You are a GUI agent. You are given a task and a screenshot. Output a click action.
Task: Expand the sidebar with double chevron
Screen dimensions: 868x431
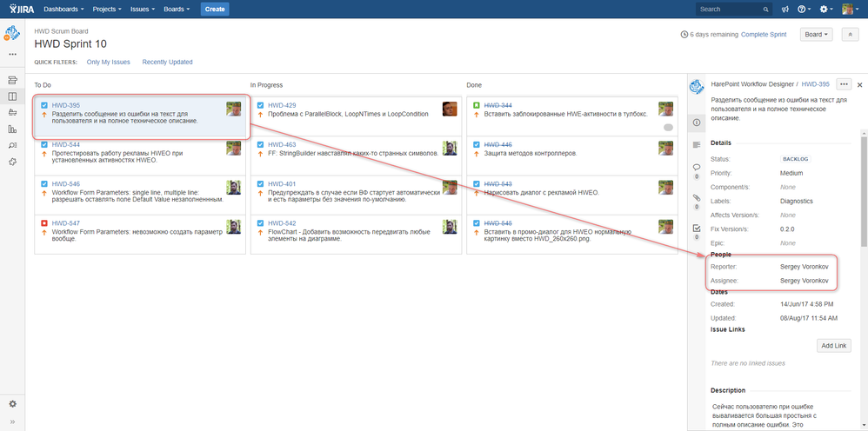click(12, 421)
